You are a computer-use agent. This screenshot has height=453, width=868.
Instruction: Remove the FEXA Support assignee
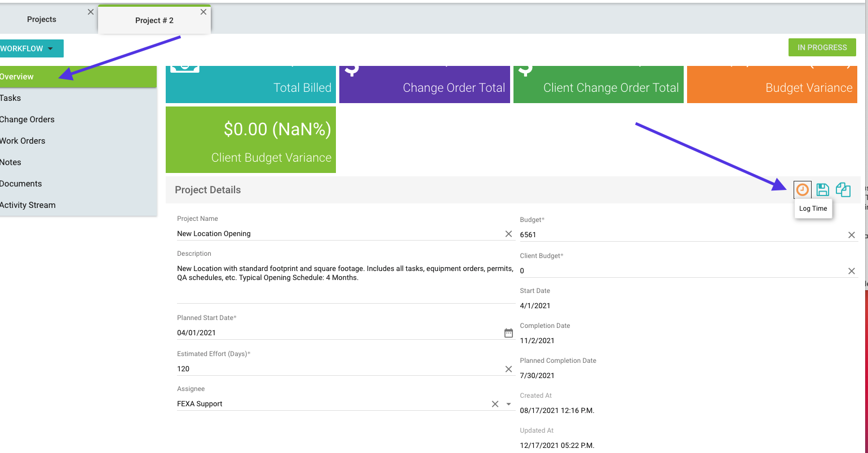point(495,404)
